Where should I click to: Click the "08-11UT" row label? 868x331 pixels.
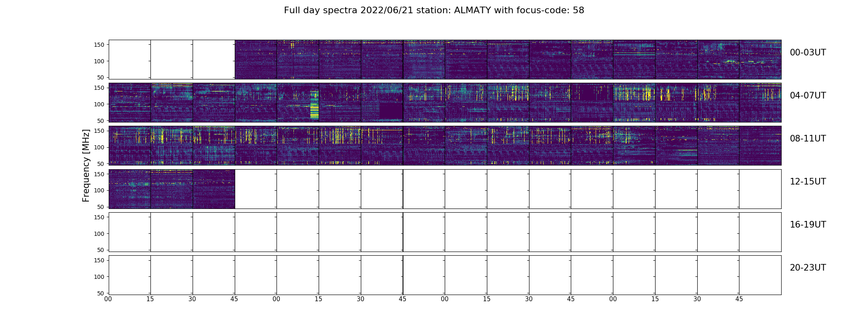tap(808, 139)
